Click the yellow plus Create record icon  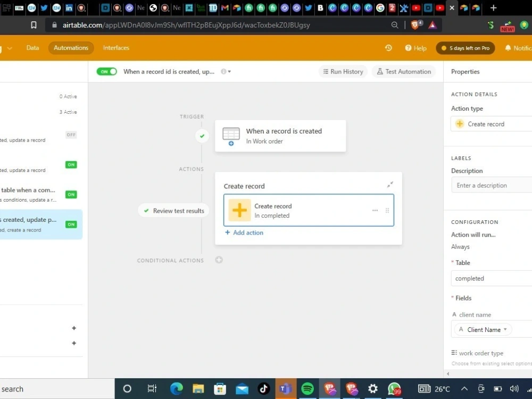pyautogui.click(x=239, y=210)
